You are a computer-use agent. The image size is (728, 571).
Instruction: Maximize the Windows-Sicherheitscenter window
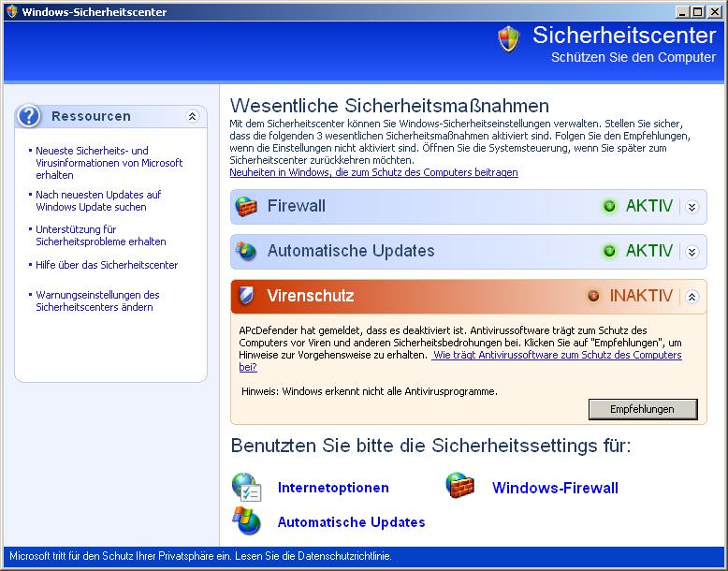coord(697,12)
